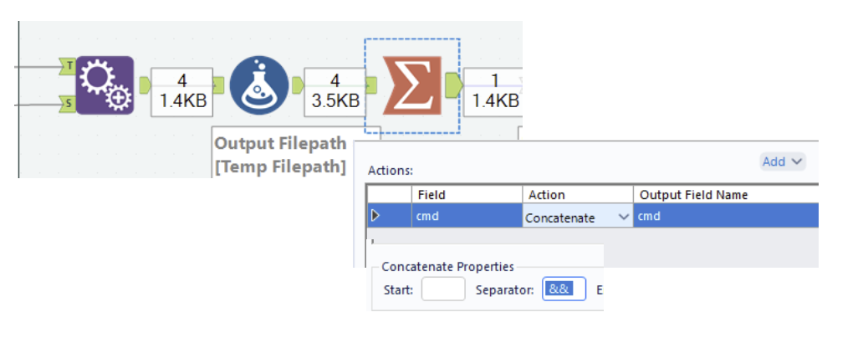Edit the cmd Output Field Name cell
Image resolution: width=868 pixels, height=343 pixels.
pos(726,216)
